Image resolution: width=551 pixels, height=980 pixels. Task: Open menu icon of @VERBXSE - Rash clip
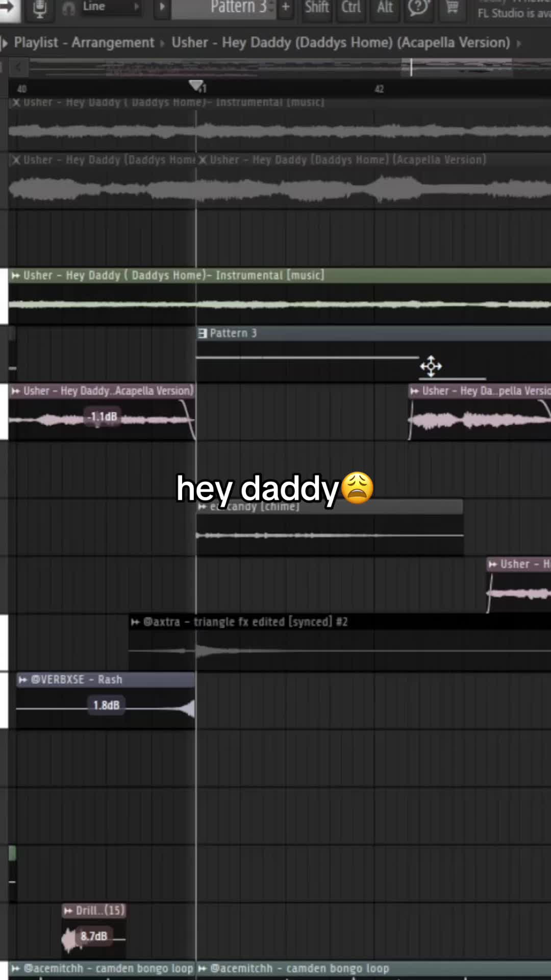(23, 680)
